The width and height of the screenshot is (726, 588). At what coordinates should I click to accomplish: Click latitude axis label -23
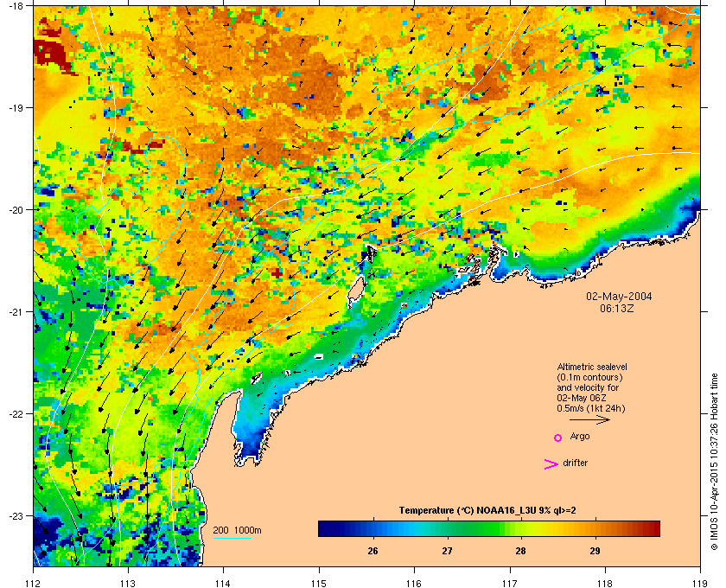point(16,515)
